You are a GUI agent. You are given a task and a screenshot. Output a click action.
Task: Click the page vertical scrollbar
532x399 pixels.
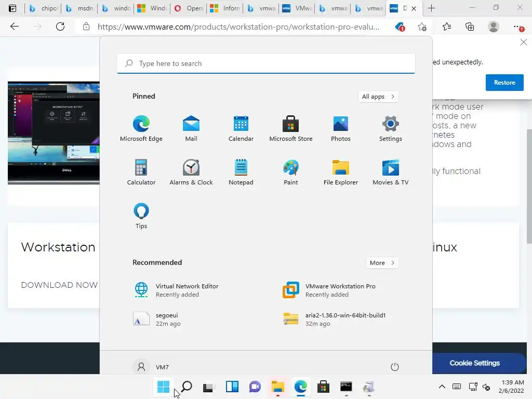pos(529,186)
